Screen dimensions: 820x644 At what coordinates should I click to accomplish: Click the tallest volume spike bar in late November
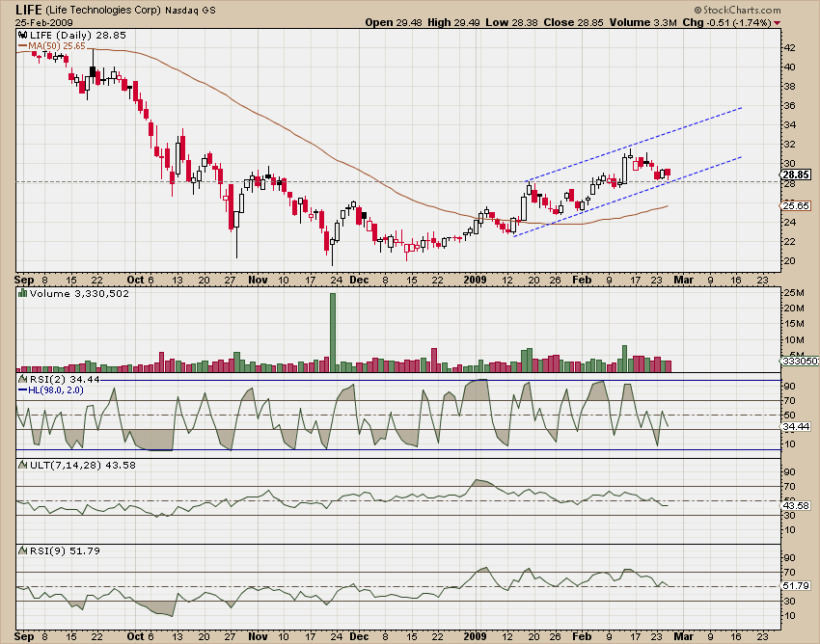pos(333,333)
